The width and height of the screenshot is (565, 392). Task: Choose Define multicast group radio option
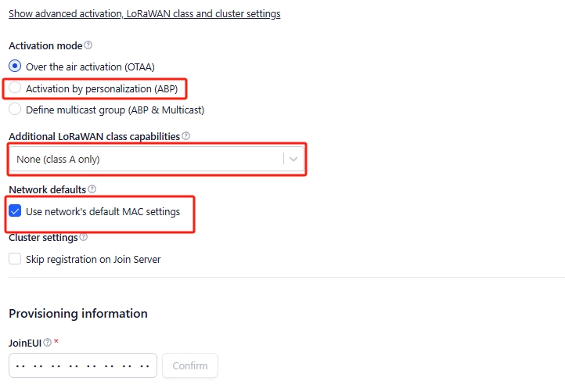pos(15,110)
